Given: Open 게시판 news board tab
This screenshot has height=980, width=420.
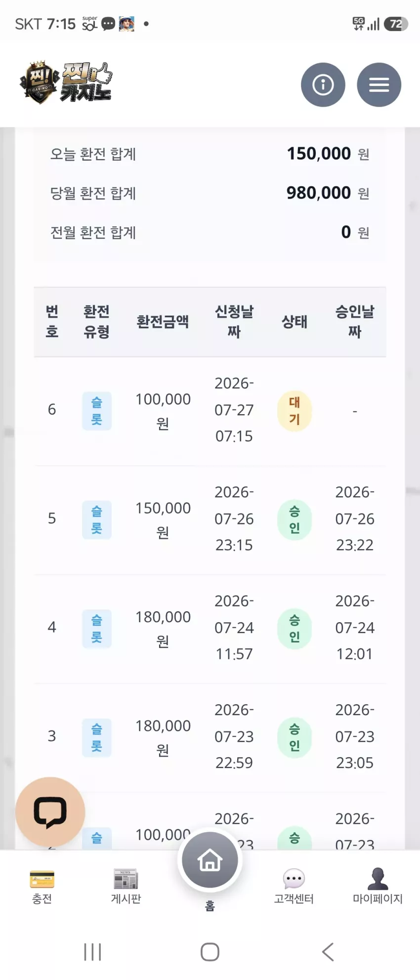Looking at the screenshot, I should coord(126,887).
